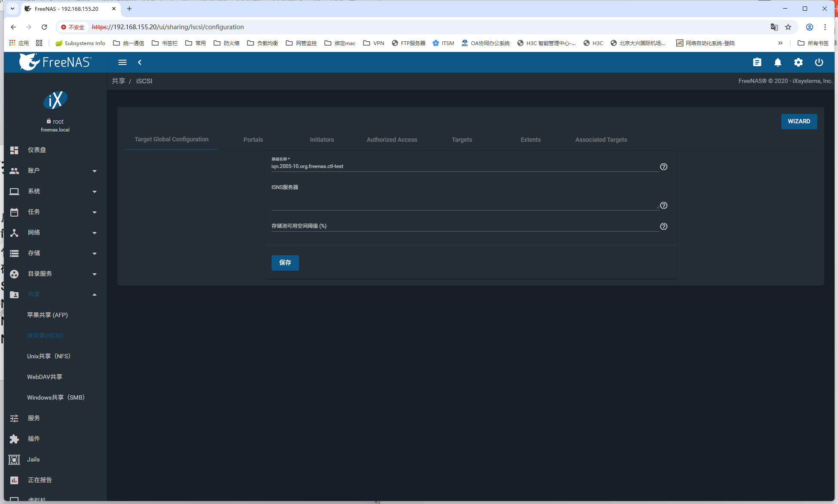The image size is (838, 504).
Task: Open the task manager clipboard icon
Action: (757, 62)
